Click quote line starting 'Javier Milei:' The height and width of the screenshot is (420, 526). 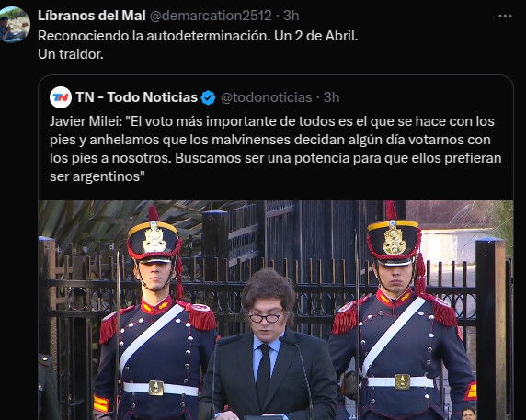[272, 121]
